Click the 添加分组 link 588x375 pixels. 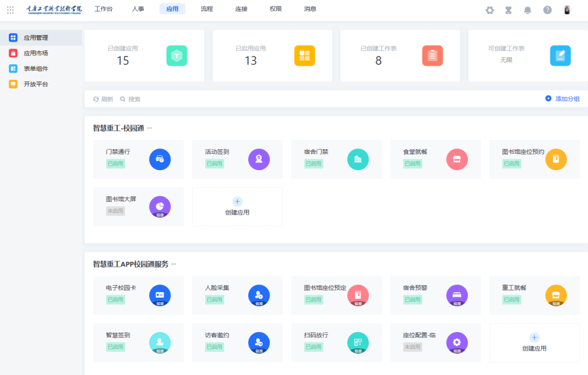[x=563, y=99]
